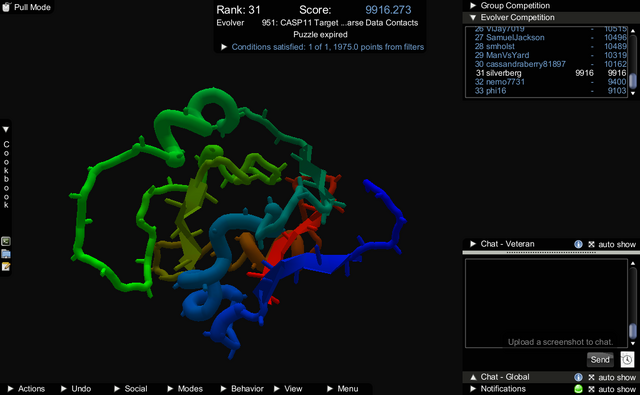Toggle auto show for Notifications
Screen dimensions: 640x395
tap(612, 389)
